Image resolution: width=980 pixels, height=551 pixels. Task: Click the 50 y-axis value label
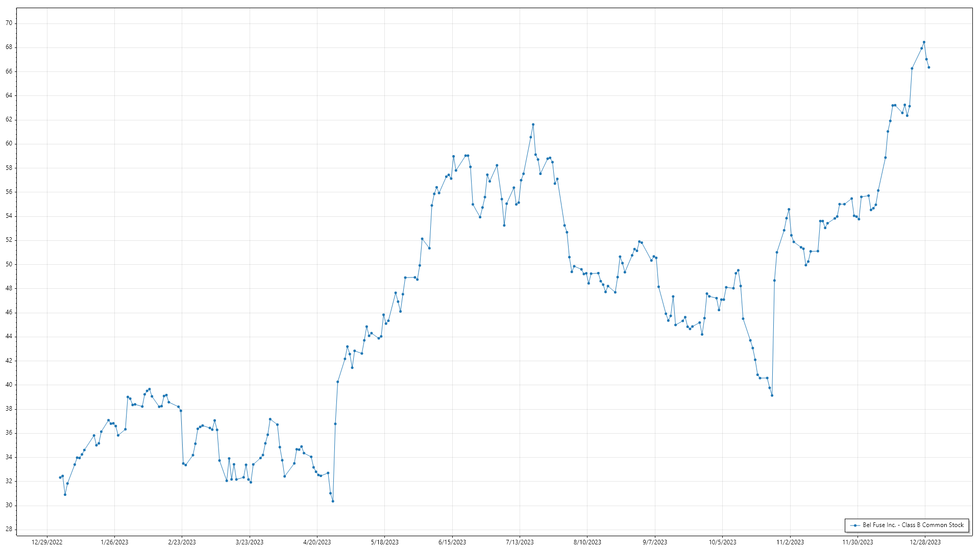tap(9, 264)
